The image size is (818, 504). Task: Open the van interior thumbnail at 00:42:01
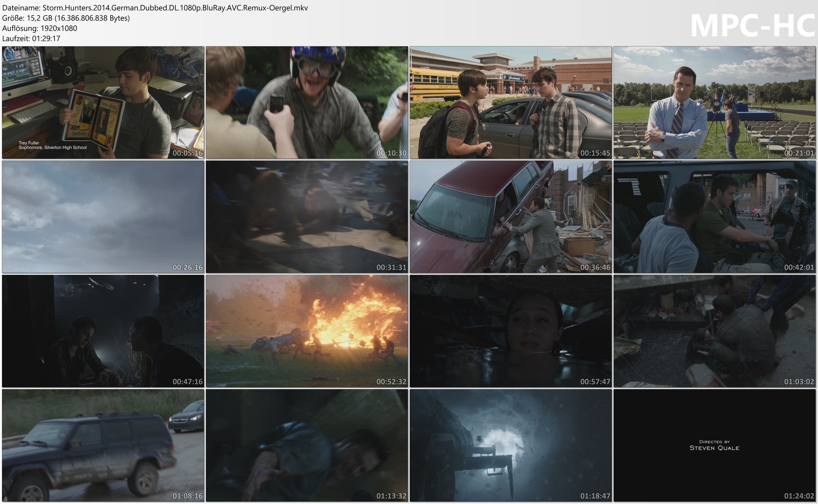point(714,217)
